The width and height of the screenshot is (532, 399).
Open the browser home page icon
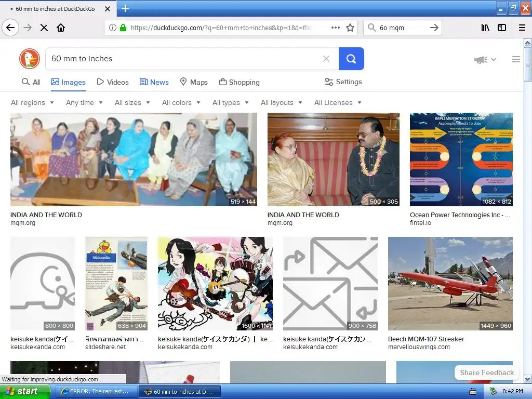61,28
